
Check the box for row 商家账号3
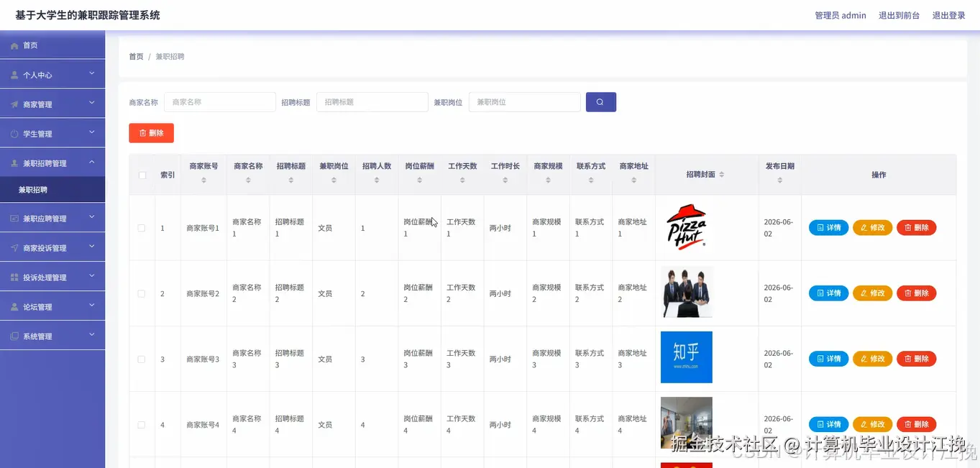point(142,359)
